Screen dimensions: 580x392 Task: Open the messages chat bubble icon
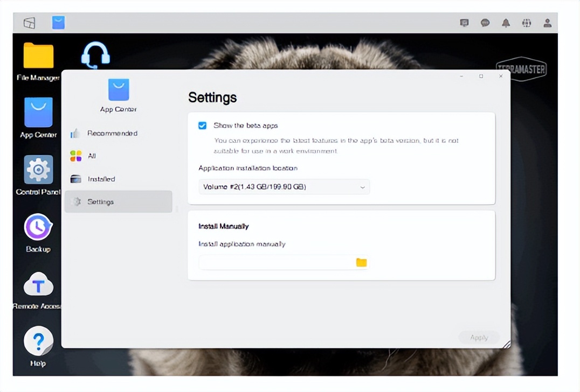coord(485,23)
